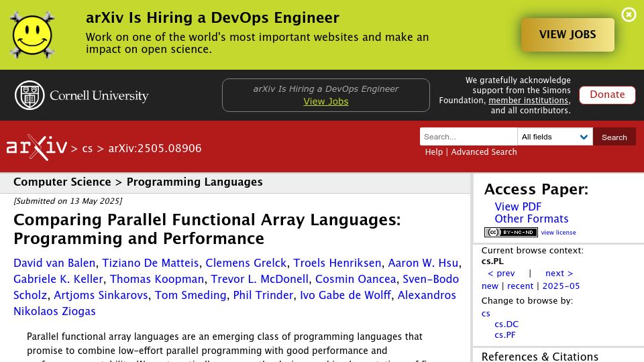Open the Help link
644x362 pixels.
tap(434, 152)
